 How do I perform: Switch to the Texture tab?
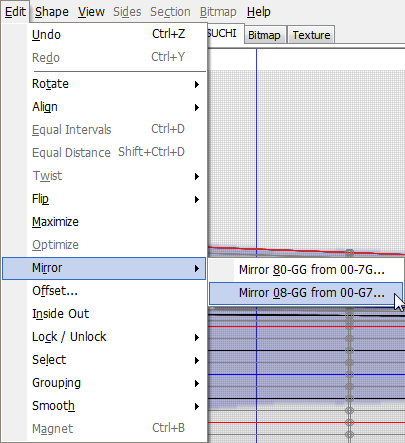pyautogui.click(x=311, y=35)
